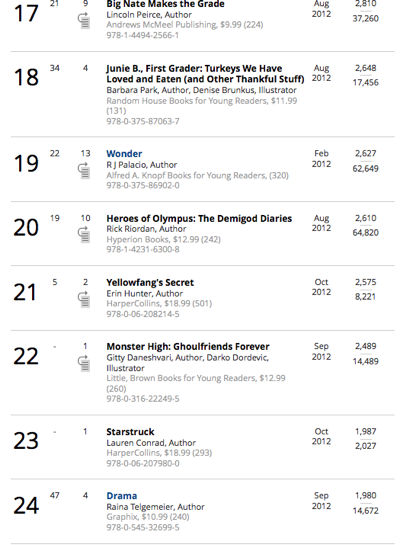The image size is (400, 545).
Task: Click sales figure 64,820
Action: click(x=365, y=233)
